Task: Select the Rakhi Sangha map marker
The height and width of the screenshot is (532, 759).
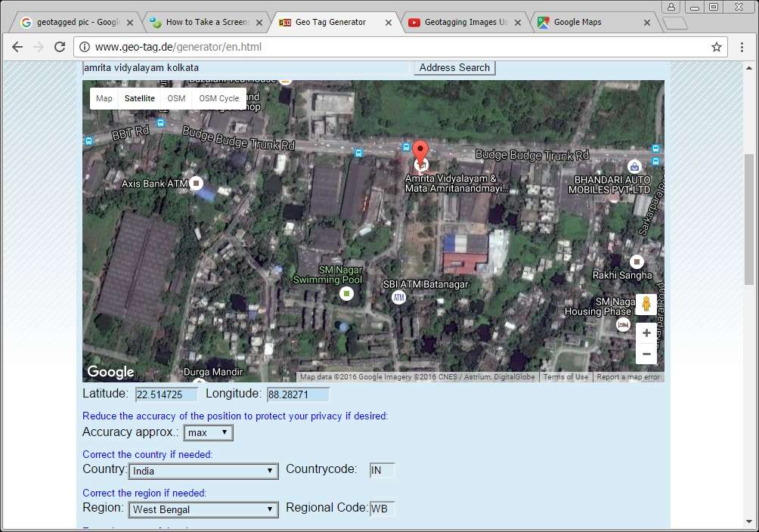Action: [x=637, y=262]
